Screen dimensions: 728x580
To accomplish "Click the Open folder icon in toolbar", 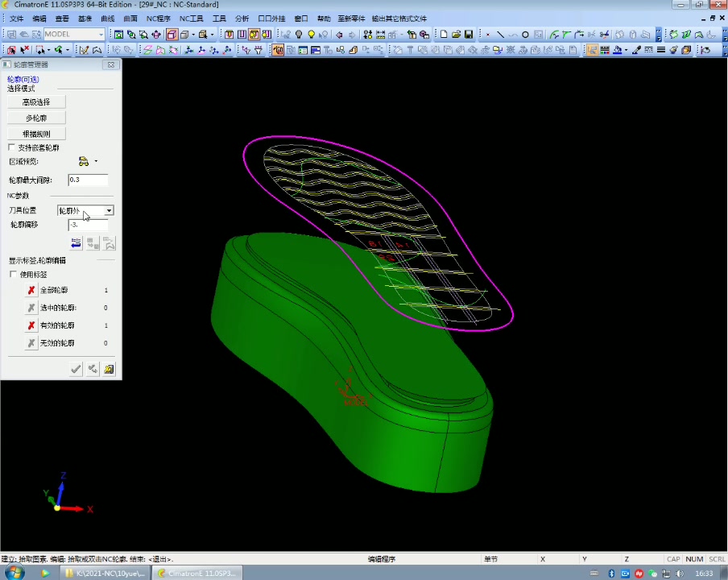I will click(456, 35).
